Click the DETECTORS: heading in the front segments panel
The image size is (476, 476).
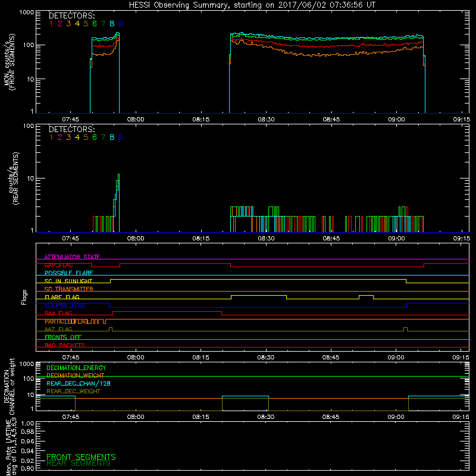[72, 16]
